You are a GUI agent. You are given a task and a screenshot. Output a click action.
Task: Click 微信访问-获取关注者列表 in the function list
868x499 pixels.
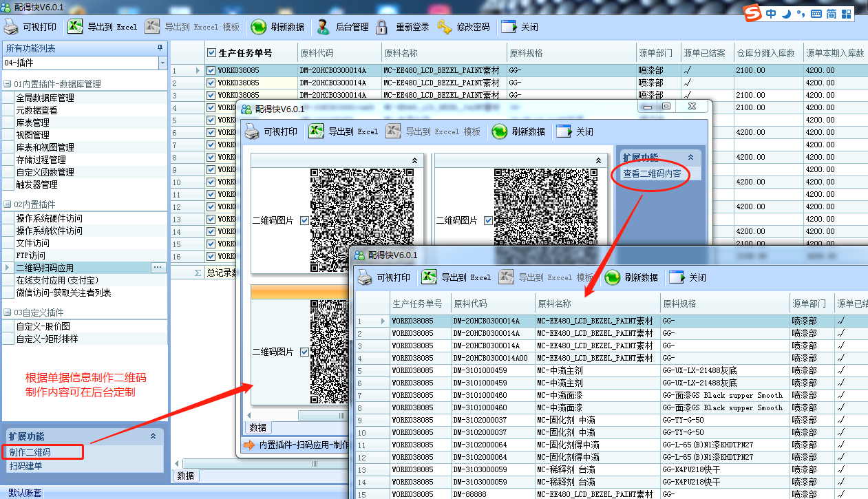[x=64, y=293]
